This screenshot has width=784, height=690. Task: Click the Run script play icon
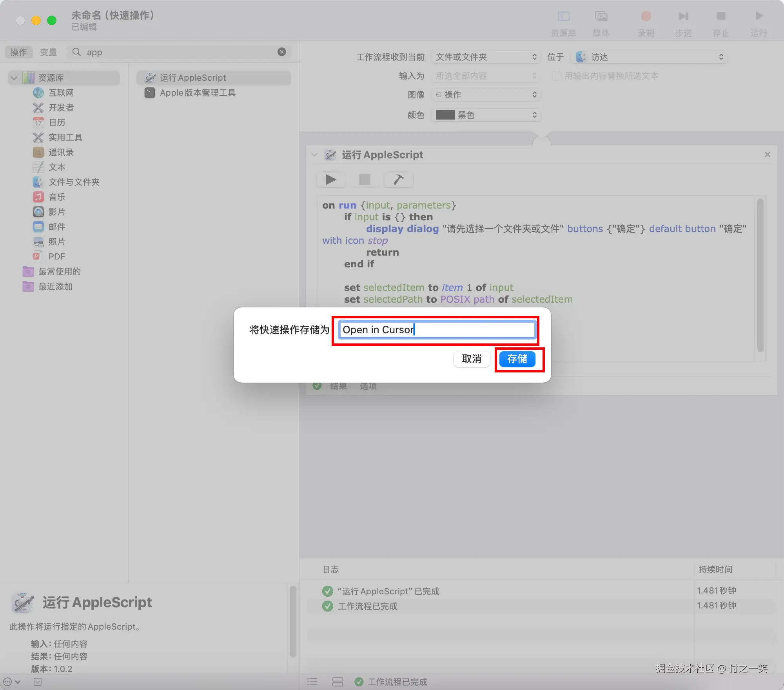coord(331,180)
